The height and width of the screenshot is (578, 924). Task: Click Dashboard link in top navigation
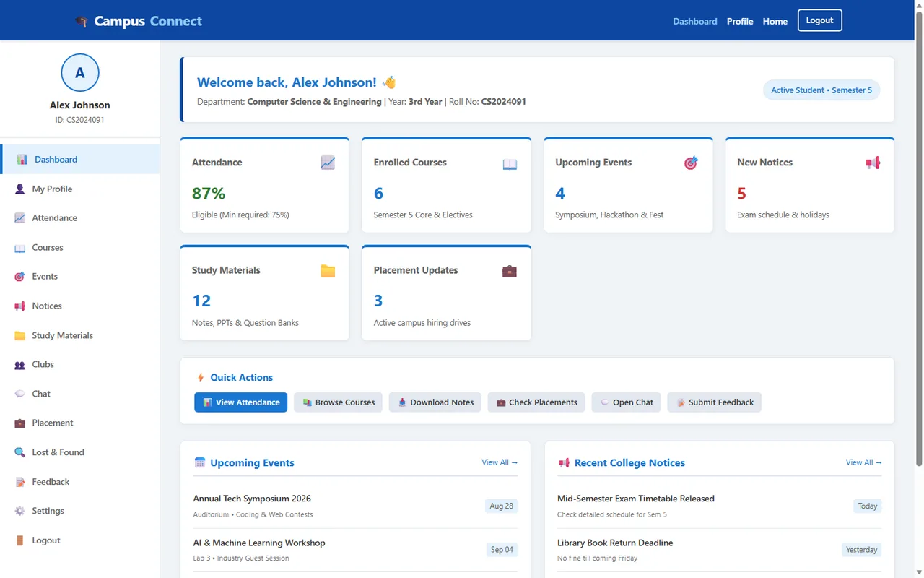(x=695, y=21)
